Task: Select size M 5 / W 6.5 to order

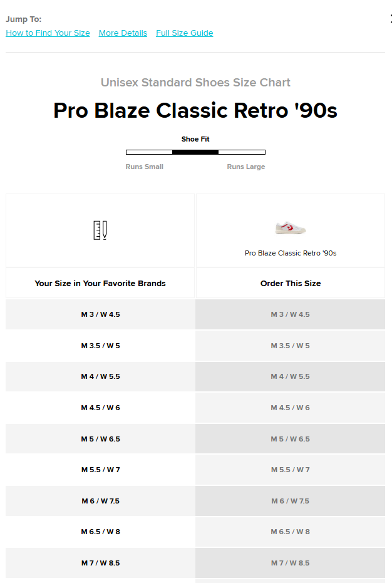Action: pos(290,438)
